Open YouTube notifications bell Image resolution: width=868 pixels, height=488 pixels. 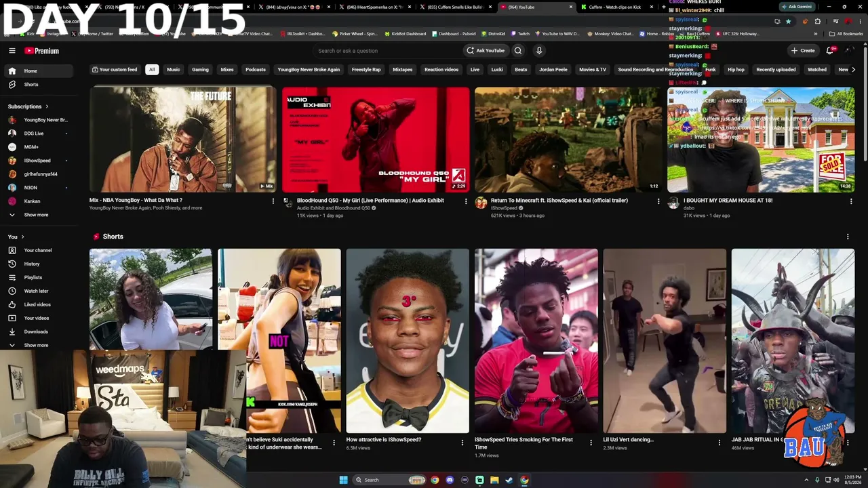pyautogui.click(x=830, y=51)
